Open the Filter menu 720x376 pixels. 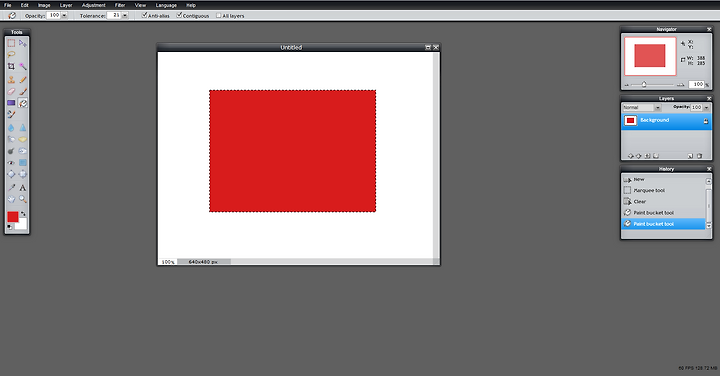(x=120, y=5)
